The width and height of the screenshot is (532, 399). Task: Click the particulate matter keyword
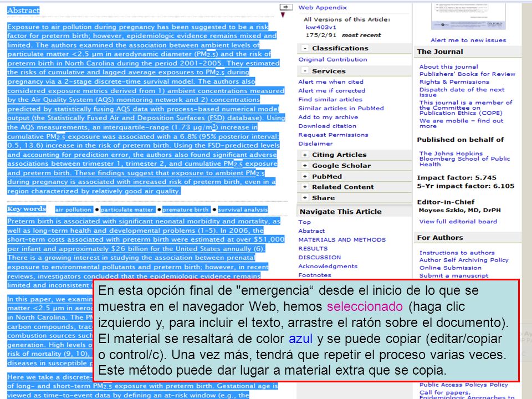[127, 209]
